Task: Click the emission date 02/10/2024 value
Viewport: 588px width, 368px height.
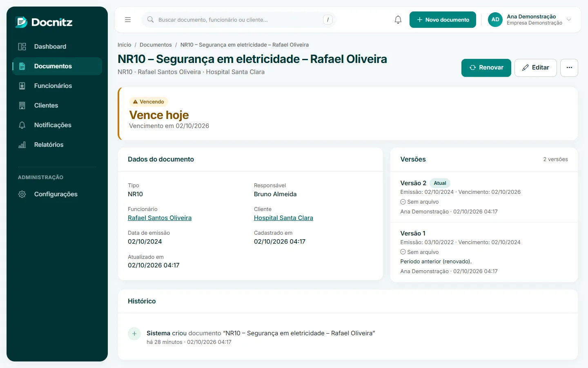Action: (145, 242)
